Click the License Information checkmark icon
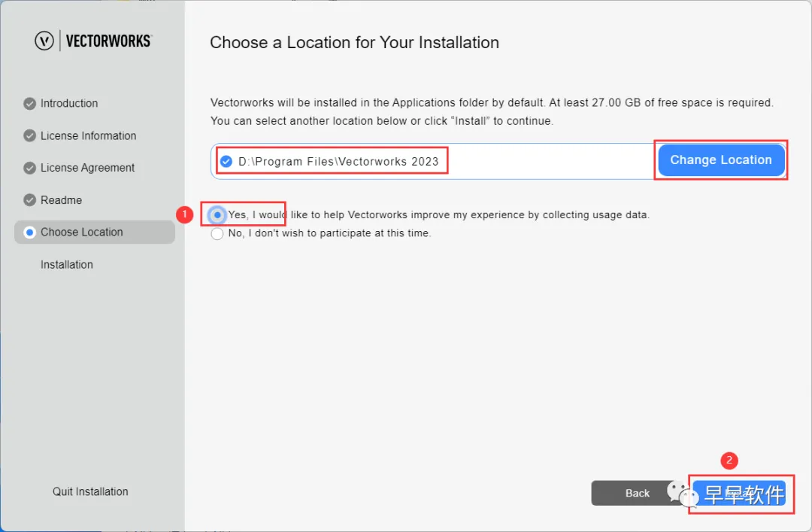 29,136
